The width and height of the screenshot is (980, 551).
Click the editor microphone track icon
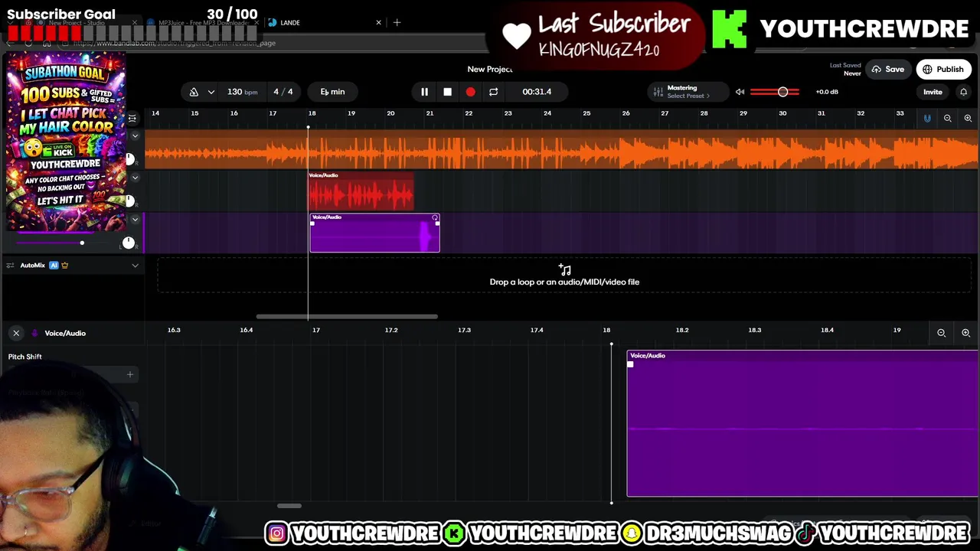click(x=33, y=334)
